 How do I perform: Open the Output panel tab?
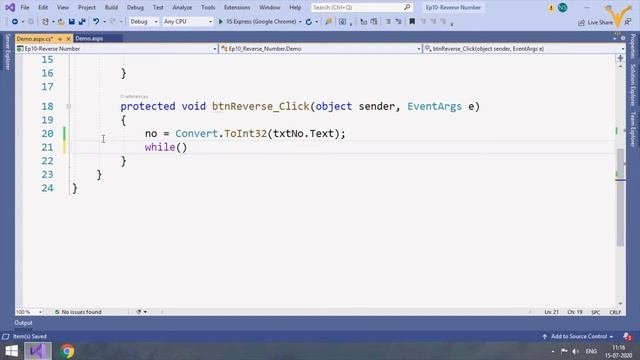pos(23,323)
